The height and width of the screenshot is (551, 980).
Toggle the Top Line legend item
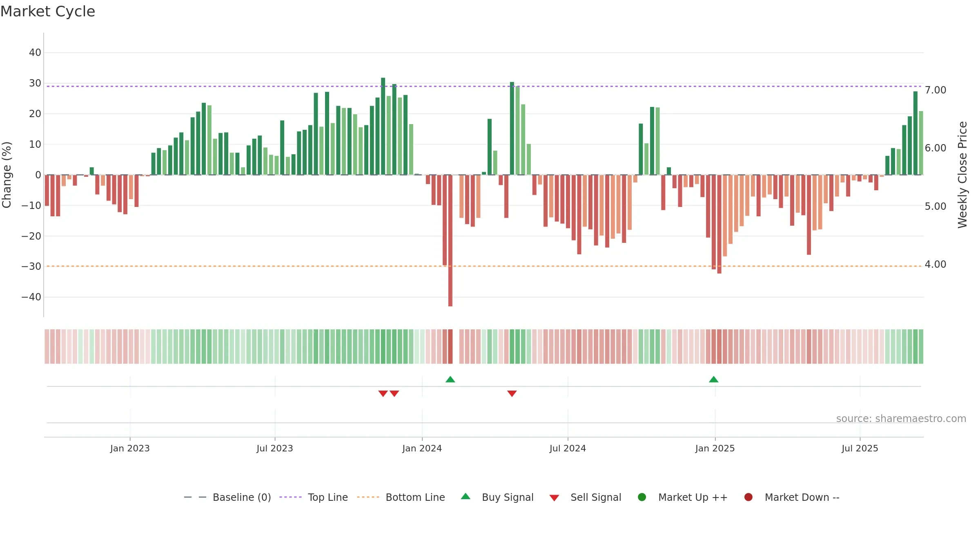click(x=314, y=497)
